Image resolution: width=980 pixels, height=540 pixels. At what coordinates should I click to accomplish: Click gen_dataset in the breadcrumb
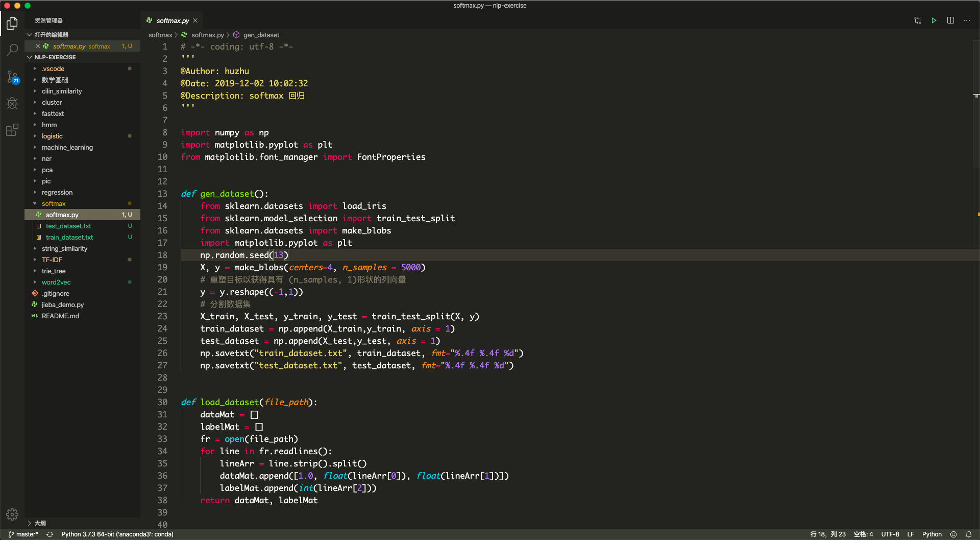[x=261, y=35]
